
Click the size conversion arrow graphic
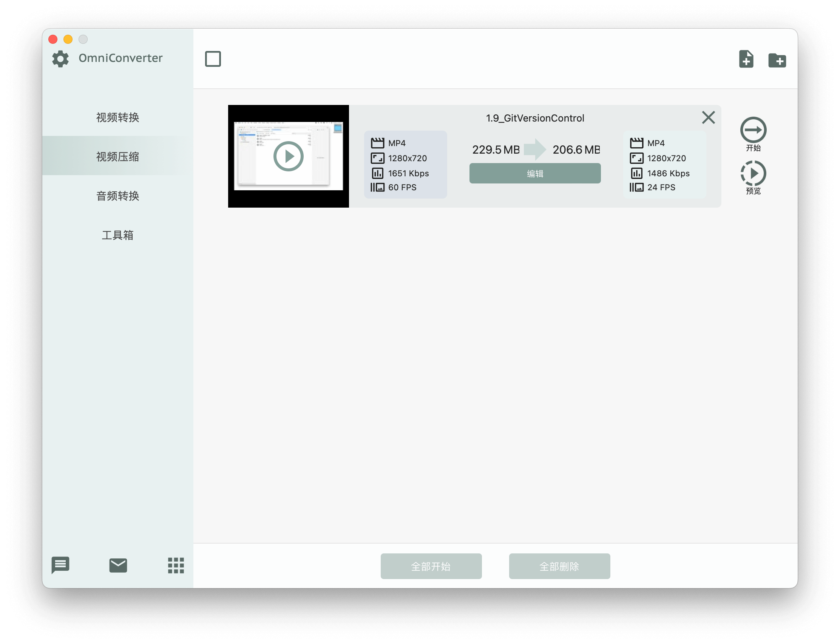pyautogui.click(x=535, y=149)
